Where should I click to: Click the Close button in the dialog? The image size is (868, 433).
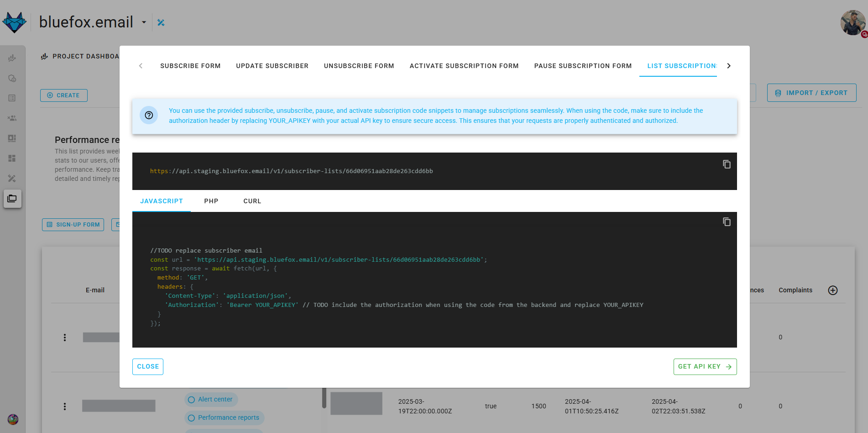click(148, 367)
